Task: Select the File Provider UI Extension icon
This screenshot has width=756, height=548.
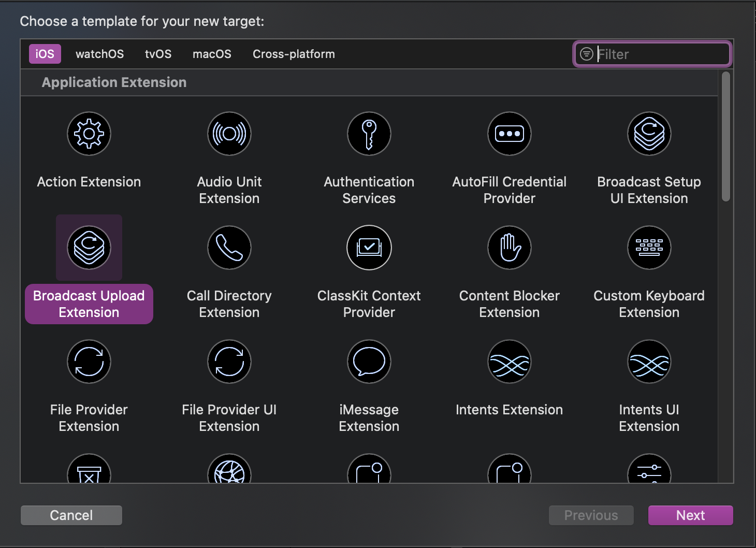Action: click(x=229, y=362)
